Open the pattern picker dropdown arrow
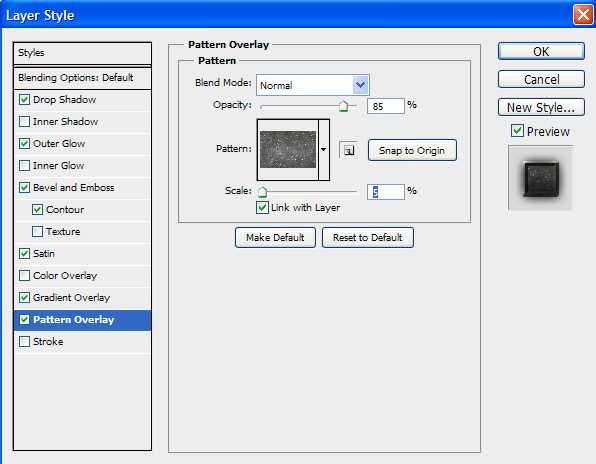 324,149
